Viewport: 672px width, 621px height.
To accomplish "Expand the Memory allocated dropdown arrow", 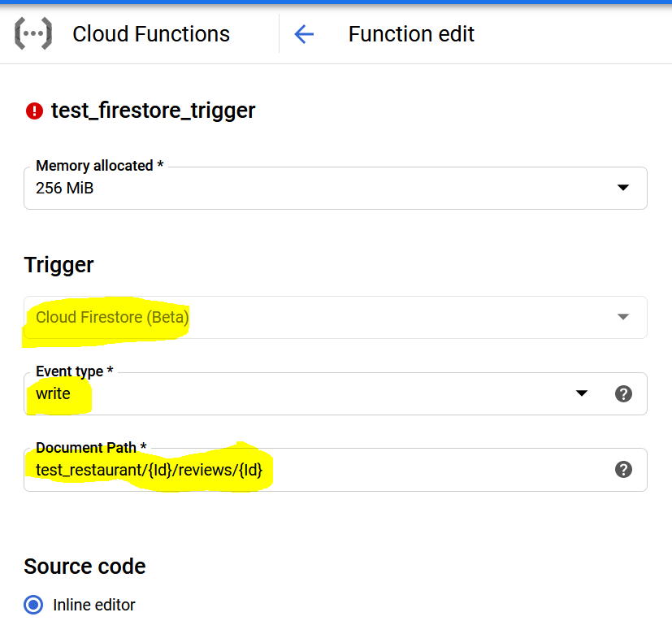I will (x=623, y=188).
